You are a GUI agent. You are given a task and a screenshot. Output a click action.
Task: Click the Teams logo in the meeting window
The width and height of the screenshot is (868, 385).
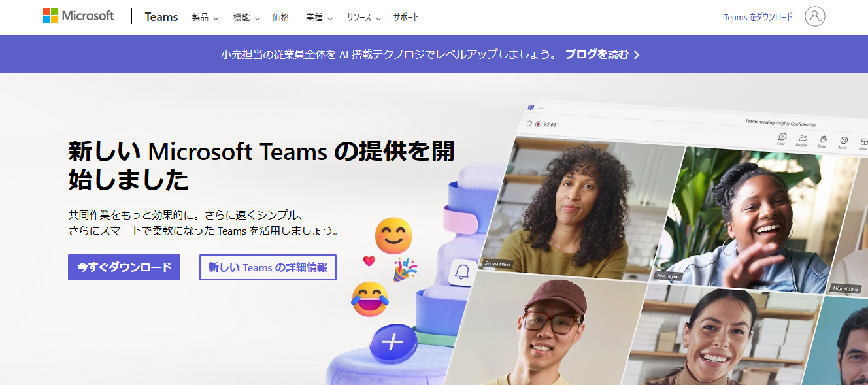point(531,107)
